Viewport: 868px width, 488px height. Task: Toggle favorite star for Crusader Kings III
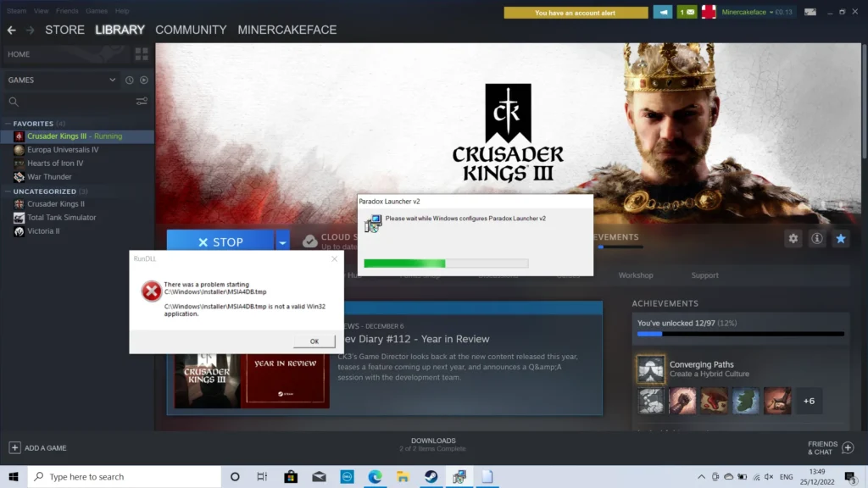(841, 238)
